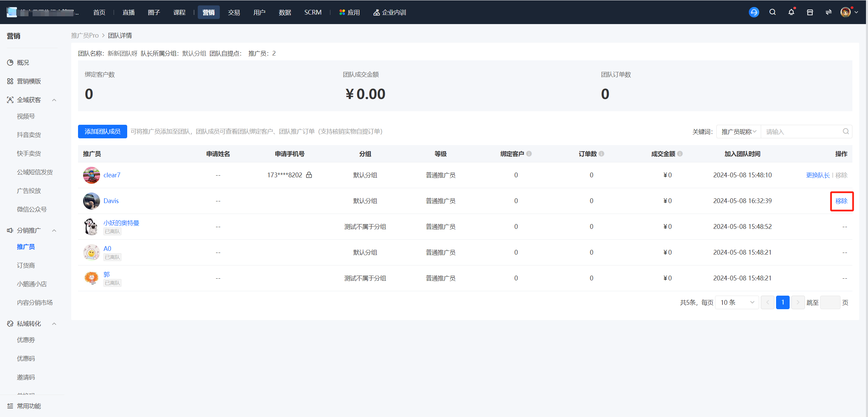Click info icon next to 订单数 header
Viewport: 868px width, 417px height.
(x=601, y=154)
